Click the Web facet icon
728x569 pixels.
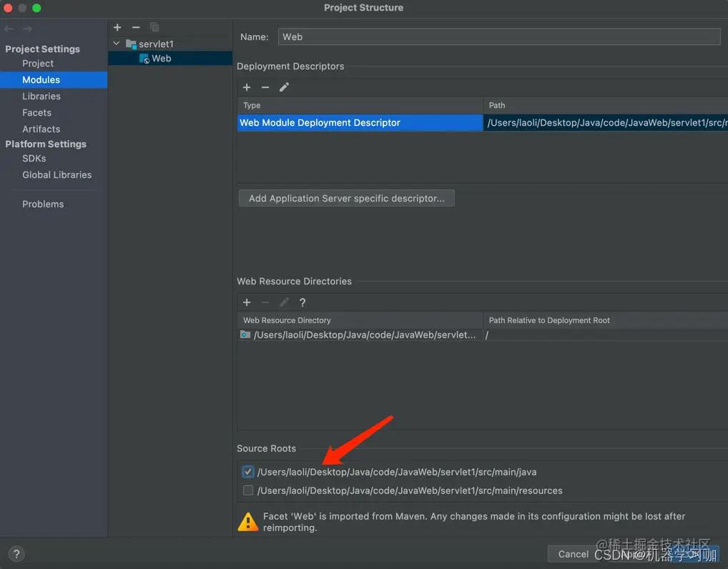[144, 59]
